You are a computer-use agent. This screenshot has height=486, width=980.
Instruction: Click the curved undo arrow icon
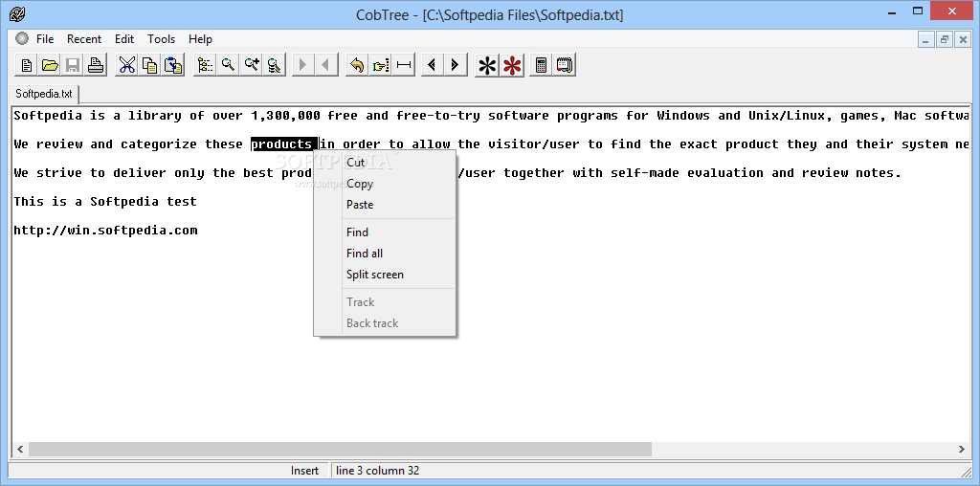[x=357, y=65]
